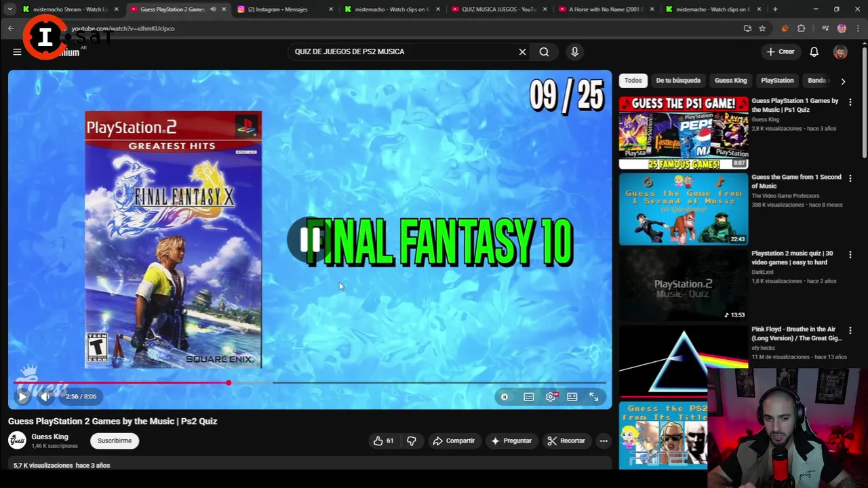
Task: Open options for Playstation 2 music quiz
Action: click(x=850, y=254)
